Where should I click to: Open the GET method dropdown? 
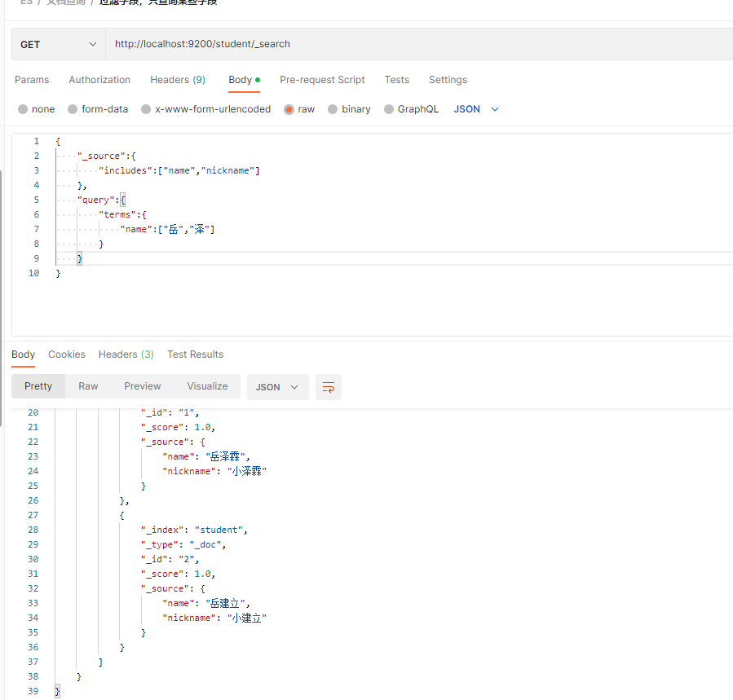pyautogui.click(x=58, y=44)
